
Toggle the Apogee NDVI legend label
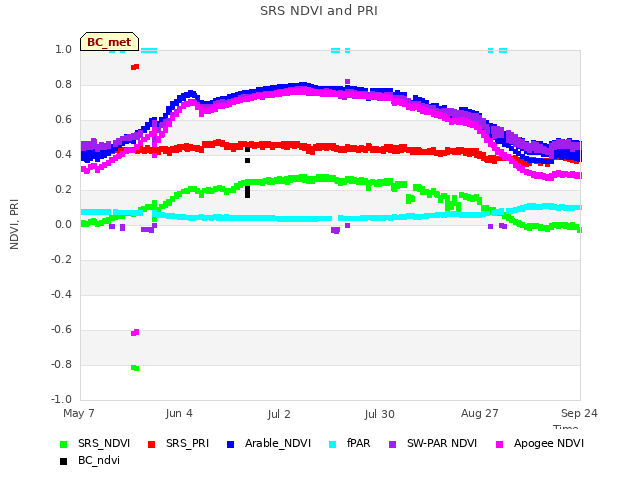[549, 444]
